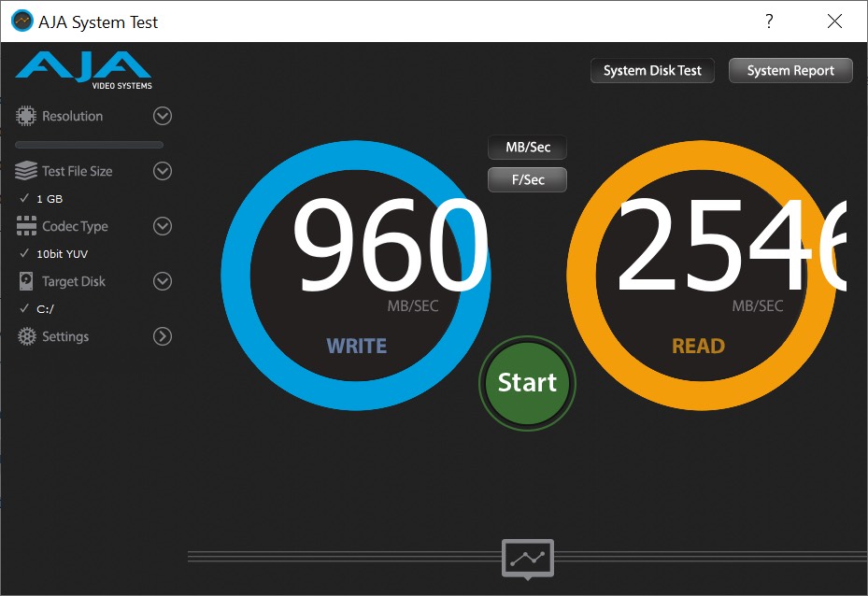868x596 pixels.
Task: Open help with the question mark
Action: [x=769, y=21]
